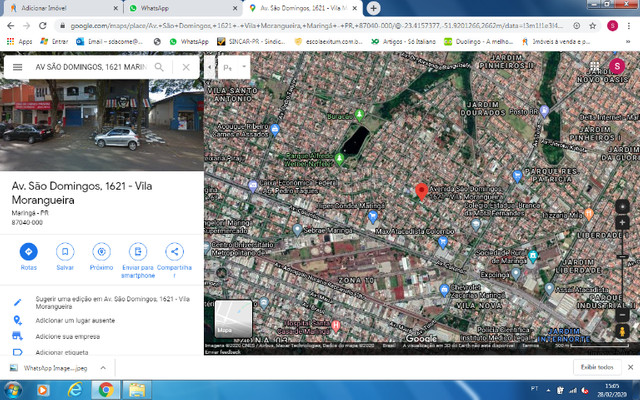The image size is (640, 400).
Task: Pick up the Street View pegman
Action: pos(622,331)
